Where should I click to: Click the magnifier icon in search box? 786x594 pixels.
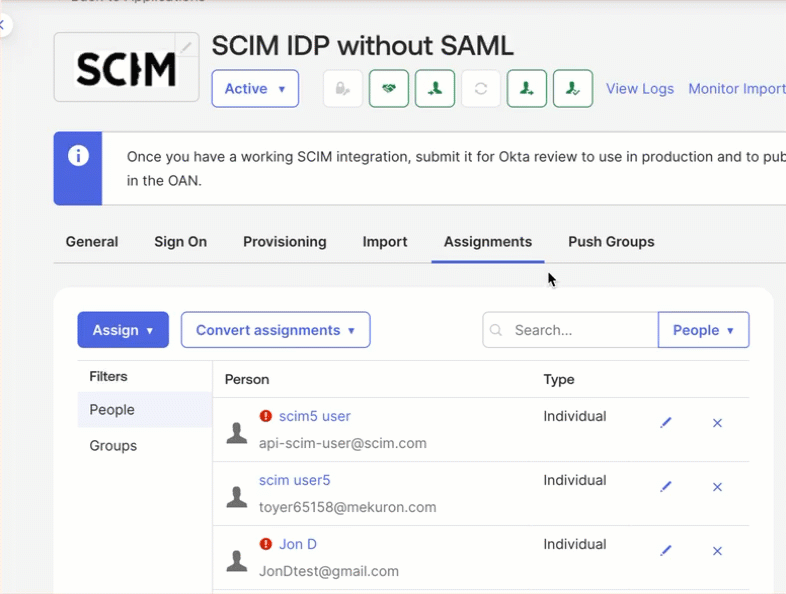coord(496,330)
